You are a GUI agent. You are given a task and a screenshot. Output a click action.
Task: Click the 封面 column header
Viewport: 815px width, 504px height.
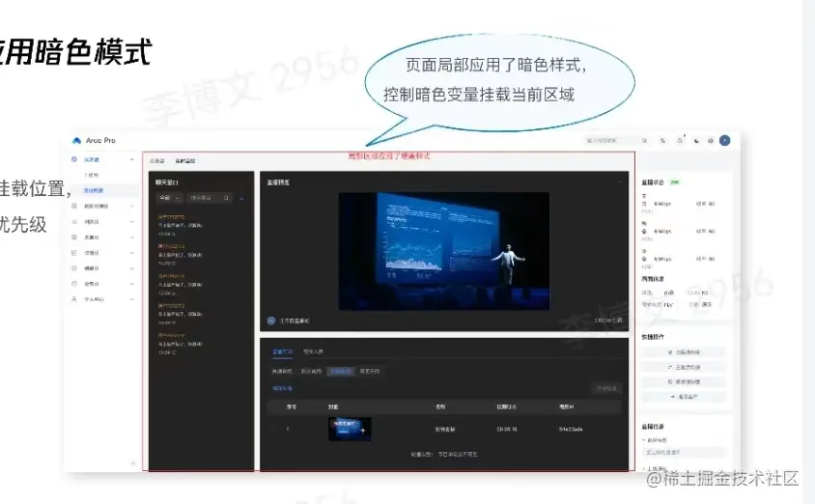[x=333, y=406]
